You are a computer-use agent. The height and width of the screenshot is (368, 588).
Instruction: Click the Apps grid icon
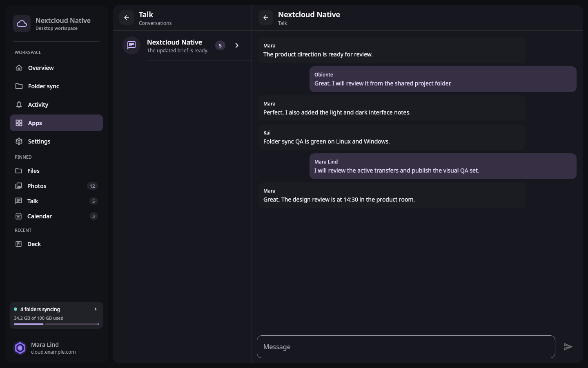pyautogui.click(x=19, y=123)
